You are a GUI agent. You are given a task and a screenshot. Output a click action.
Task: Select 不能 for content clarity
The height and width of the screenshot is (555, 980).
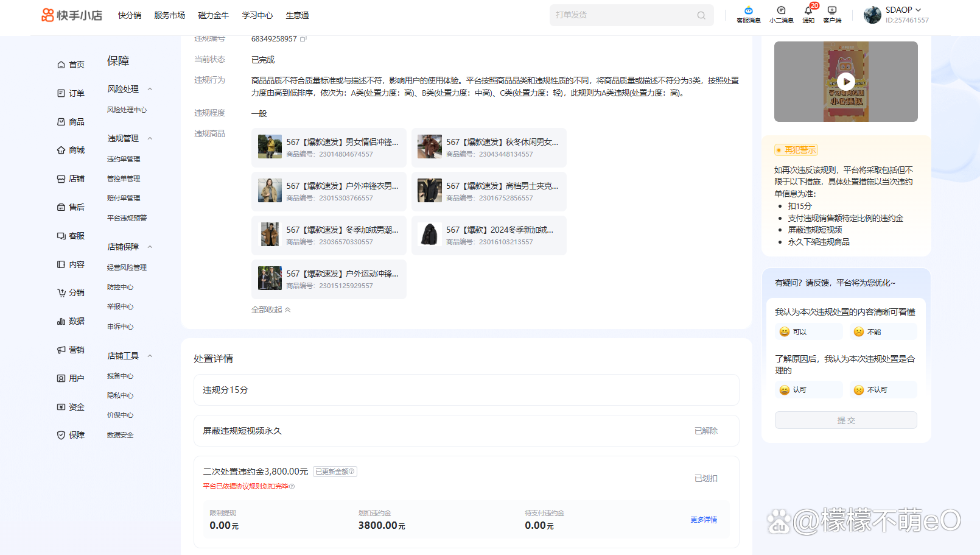[x=883, y=332]
